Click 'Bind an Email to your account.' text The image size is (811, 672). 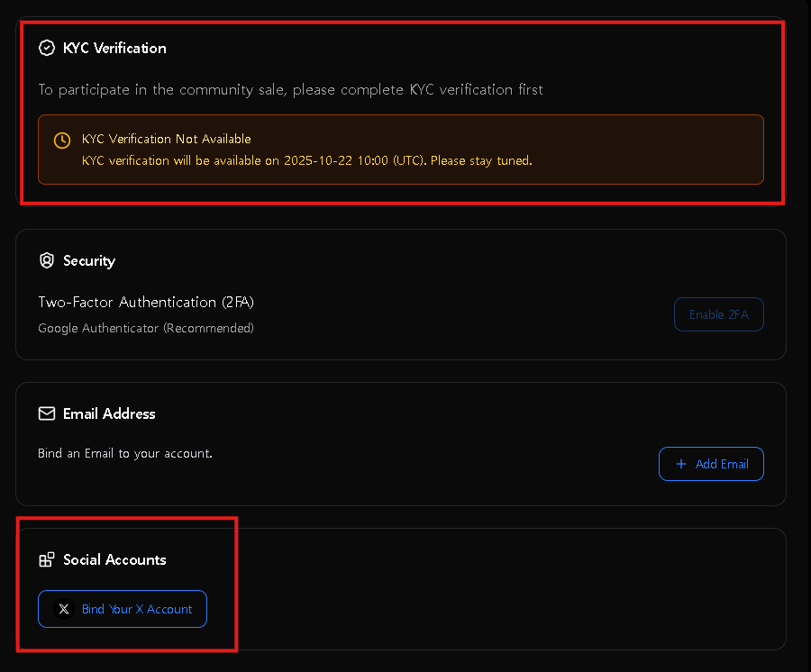pos(125,453)
